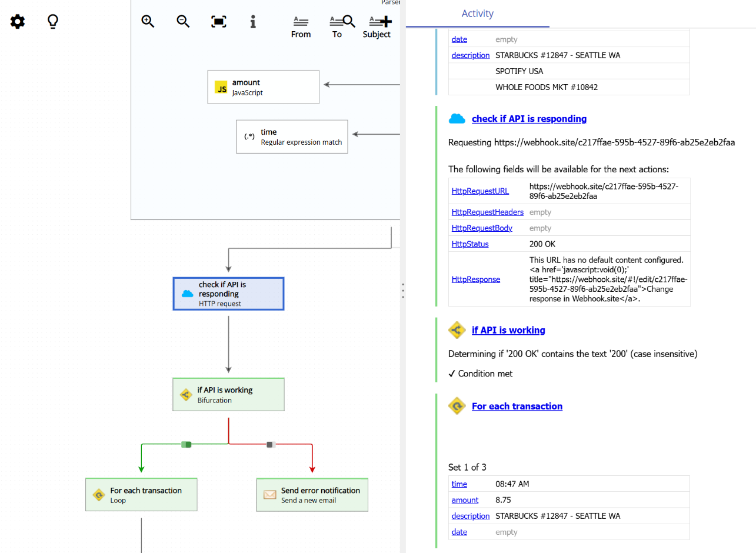Open the info panel icon

coord(253,21)
